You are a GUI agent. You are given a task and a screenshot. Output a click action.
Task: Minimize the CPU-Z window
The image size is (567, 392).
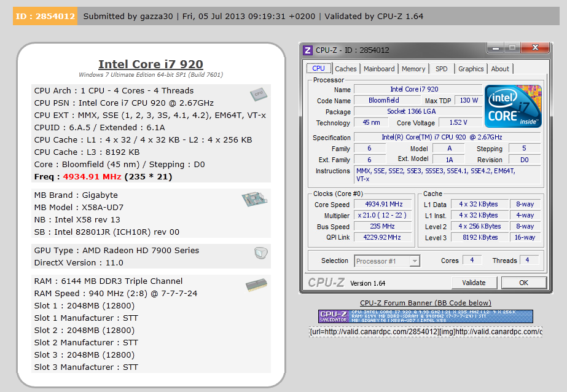point(495,48)
